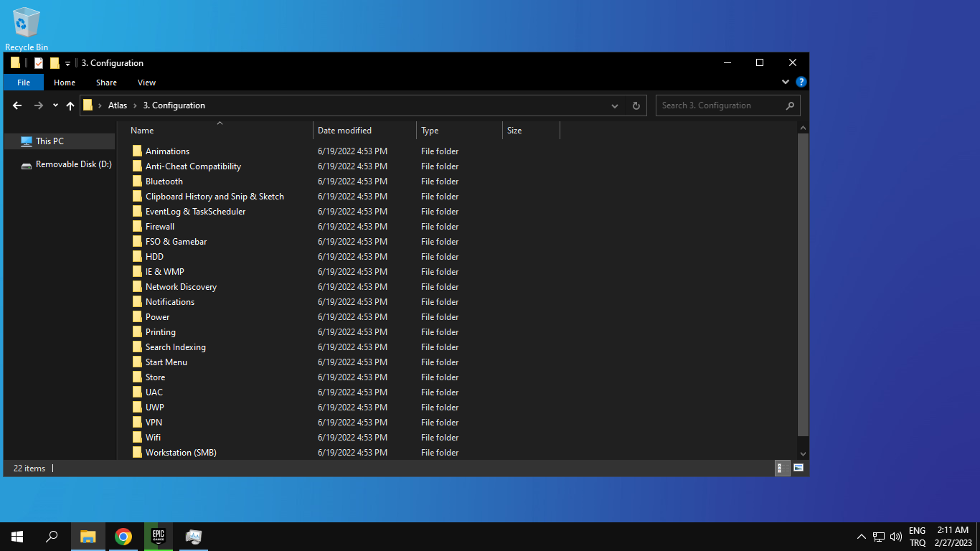
Task: Open the taskbar clock and date
Action: point(953,537)
